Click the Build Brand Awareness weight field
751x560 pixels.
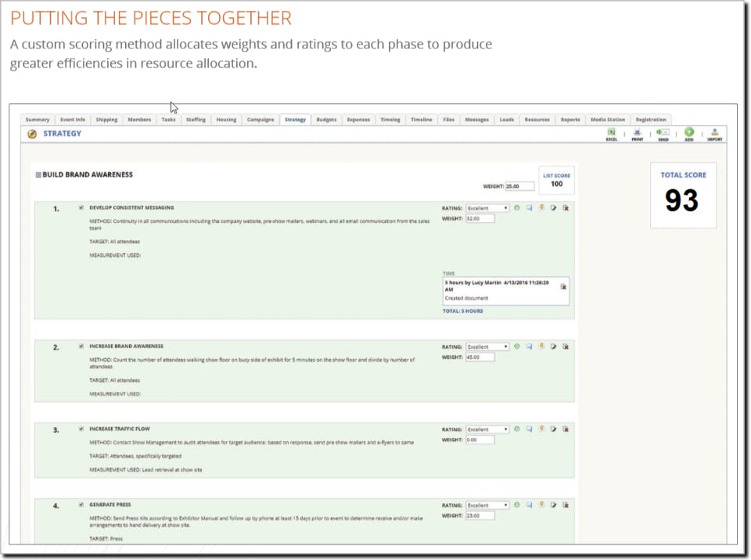pyautogui.click(x=519, y=187)
